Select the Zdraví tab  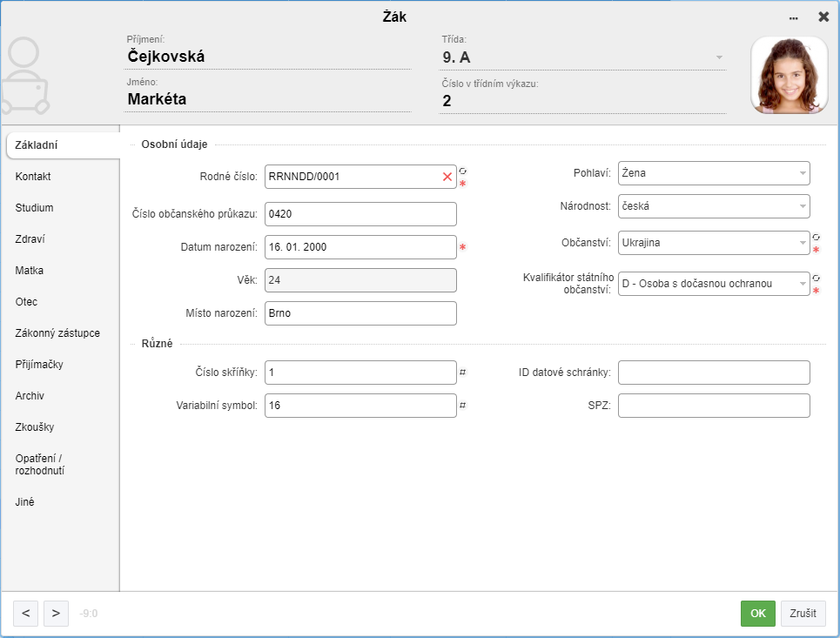30,238
